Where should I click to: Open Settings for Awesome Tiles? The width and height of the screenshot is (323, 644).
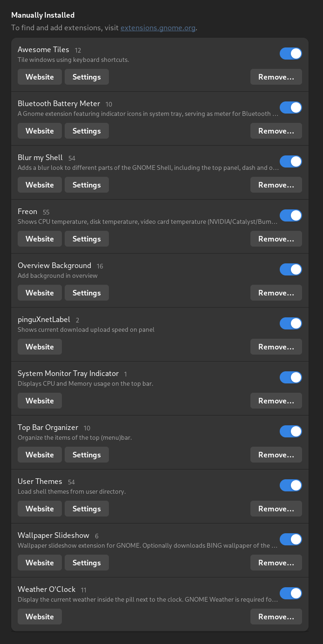[87, 77]
